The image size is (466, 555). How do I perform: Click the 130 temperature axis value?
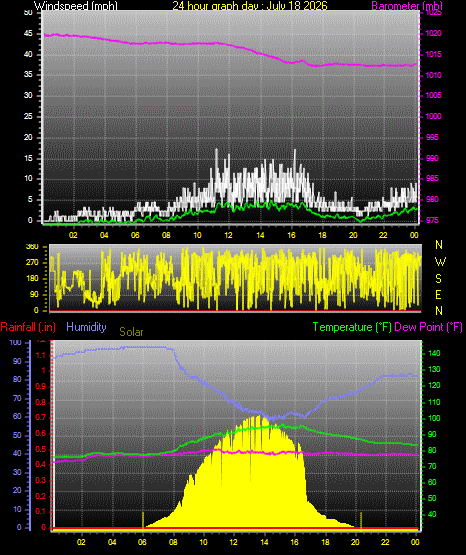pos(434,370)
